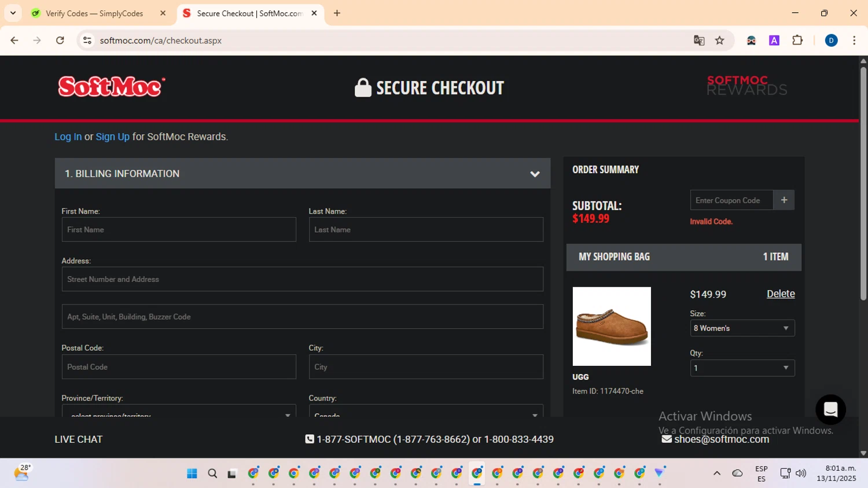Open a new browser tab
The width and height of the screenshot is (868, 488).
tap(337, 13)
